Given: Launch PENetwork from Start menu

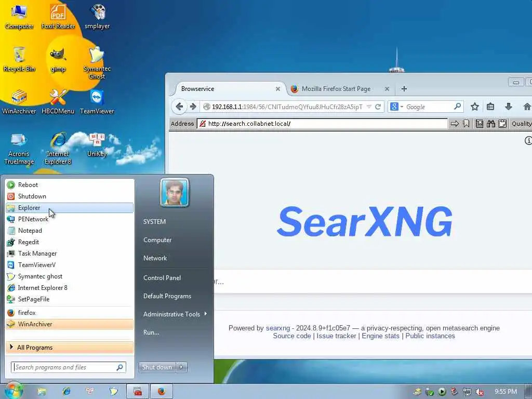Looking at the screenshot, I should click(70, 219).
